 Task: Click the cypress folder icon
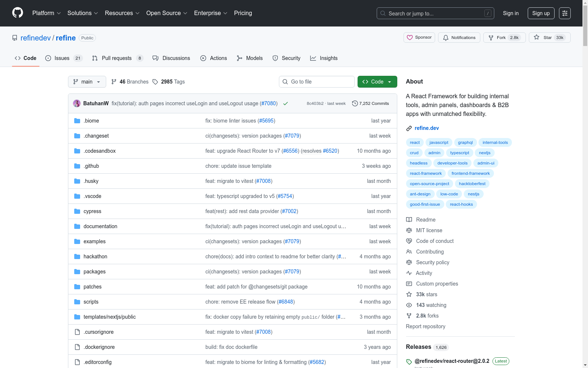(x=77, y=211)
